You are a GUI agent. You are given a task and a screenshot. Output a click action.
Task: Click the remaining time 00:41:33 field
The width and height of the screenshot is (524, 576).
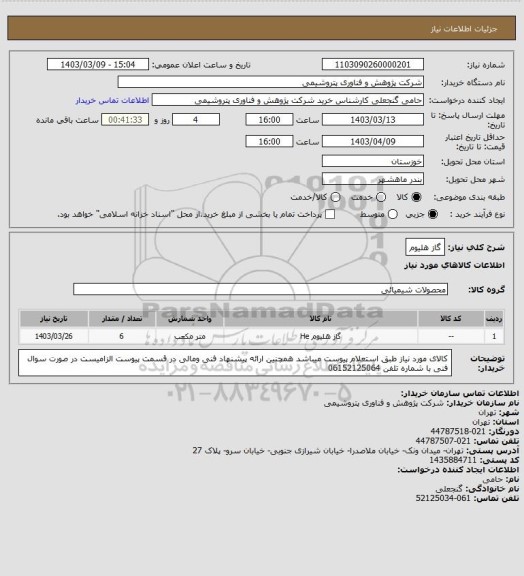pos(125,120)
